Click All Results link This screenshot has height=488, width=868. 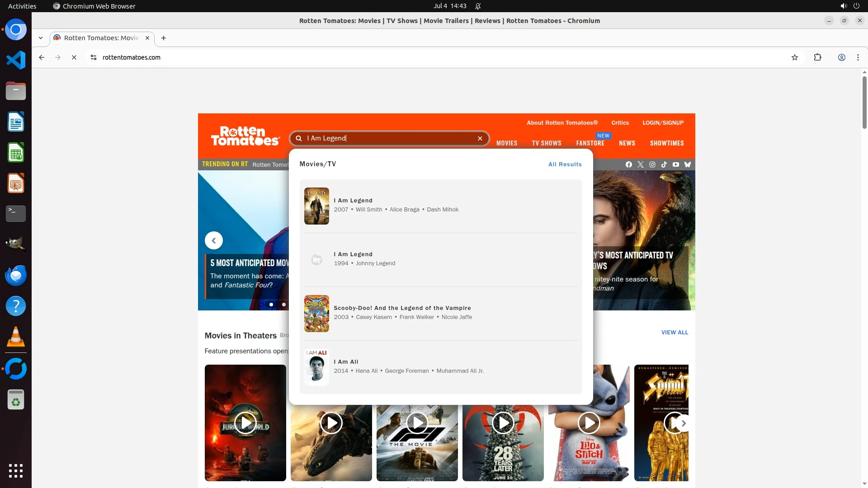[565, 164]
